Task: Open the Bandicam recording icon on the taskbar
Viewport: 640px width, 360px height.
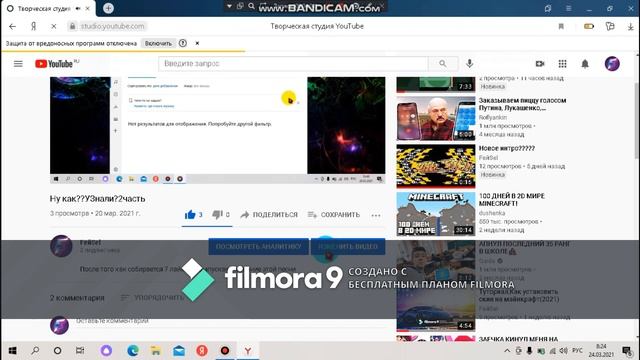Action: coord(224,351)
